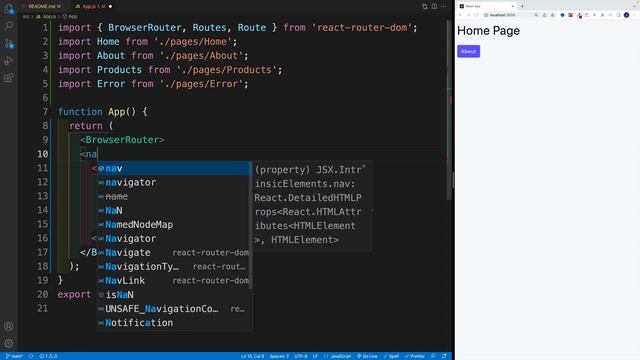Image resolution: width=640 pixels, height=360 pixels.
Task: Open the Search view in the activity bar
Action: (9, 26)
